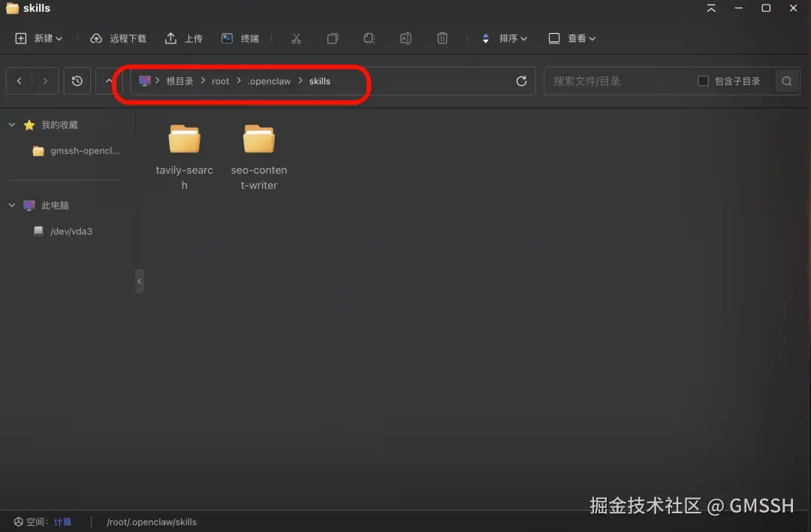Viewport: 811px width, 532px height.
Task: Click the 计算 link in status bar
Action: click(x=63, y=521)
